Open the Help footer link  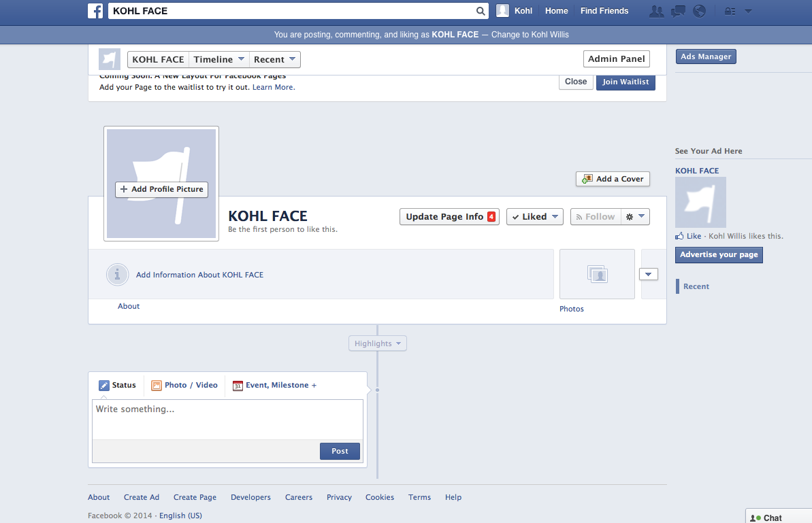(x=453, y=497)
